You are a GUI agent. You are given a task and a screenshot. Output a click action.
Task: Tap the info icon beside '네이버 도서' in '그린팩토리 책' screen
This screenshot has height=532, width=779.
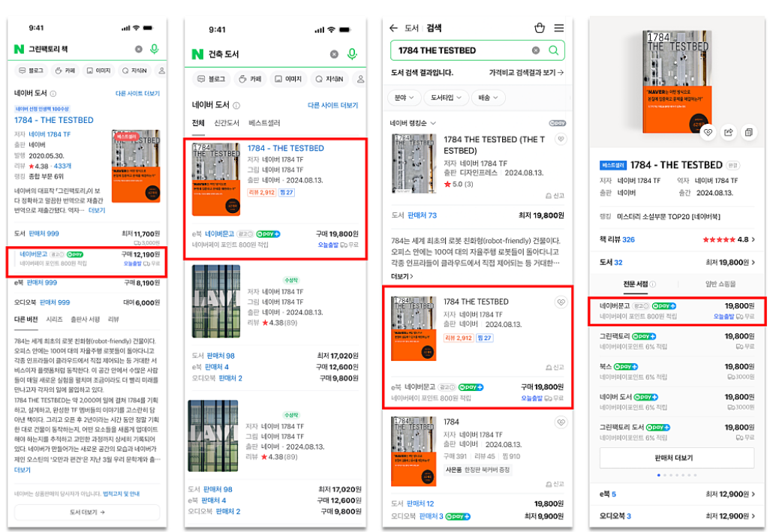(53, 93)
